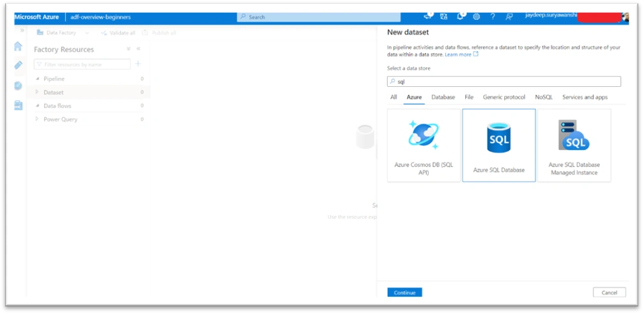The image size is (644, 314).
Task: Click the Filter resources by name field
Action: pyautogui.click(x=82, y=64)
